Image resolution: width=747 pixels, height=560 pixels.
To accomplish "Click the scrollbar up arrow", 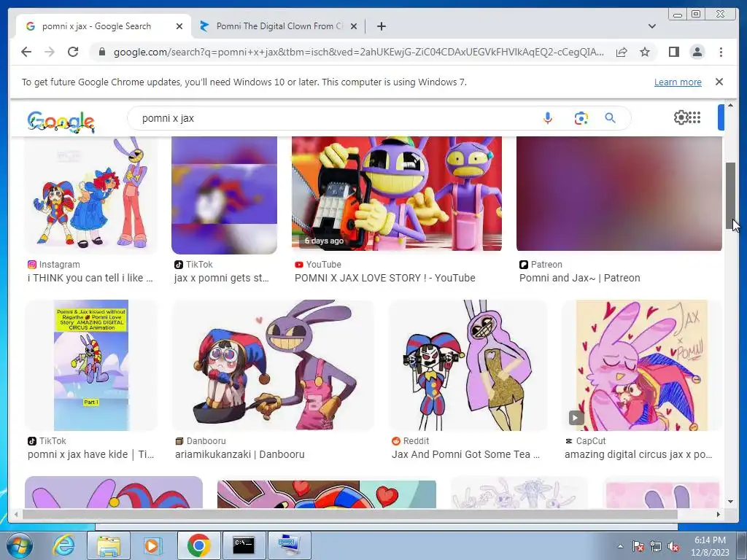I will pos(730,105).
